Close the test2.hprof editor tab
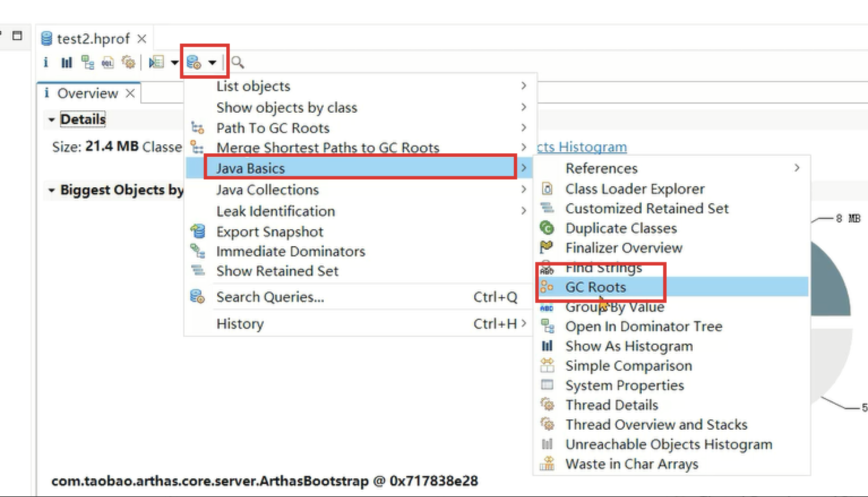 tap(141, 38)
